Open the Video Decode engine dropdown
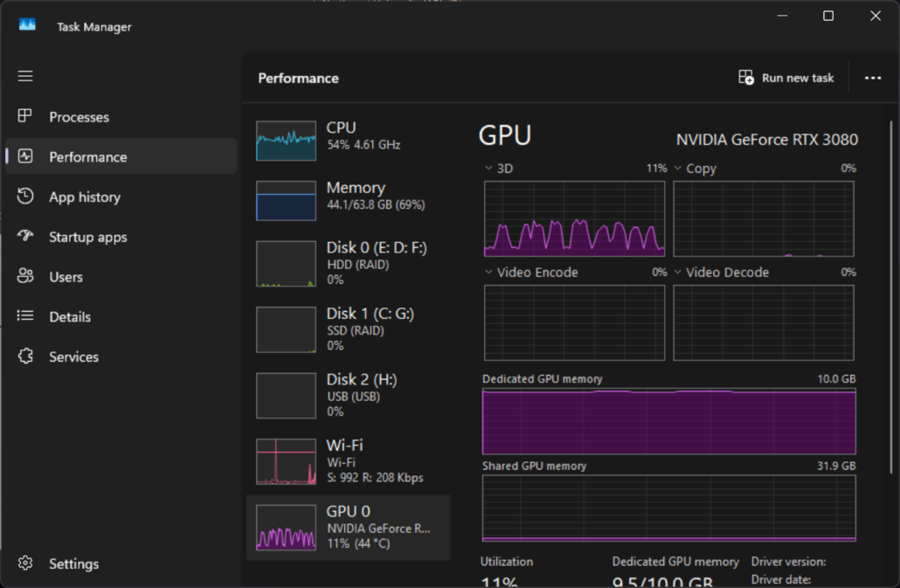This screenshot has height=588, width=900. pyautogui.click(x=677, y=273)
